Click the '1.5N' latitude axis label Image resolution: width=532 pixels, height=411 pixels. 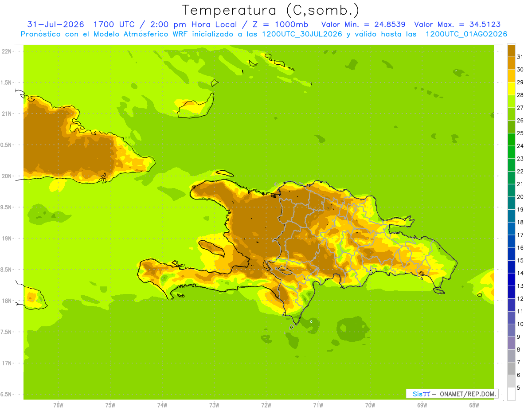point(6,82)
